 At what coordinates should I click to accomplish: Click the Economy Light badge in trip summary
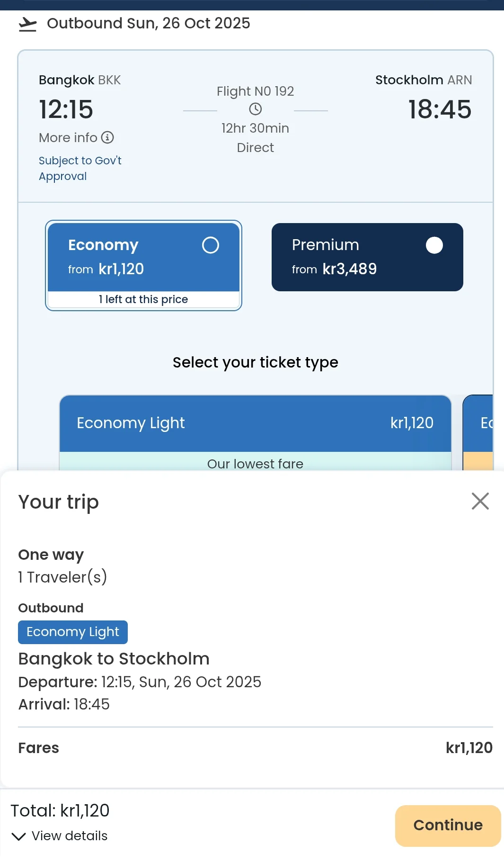coord(73,632)
